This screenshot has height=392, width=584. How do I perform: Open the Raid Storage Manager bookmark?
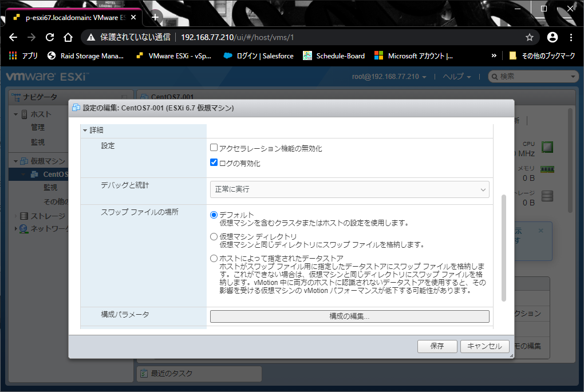85,56
